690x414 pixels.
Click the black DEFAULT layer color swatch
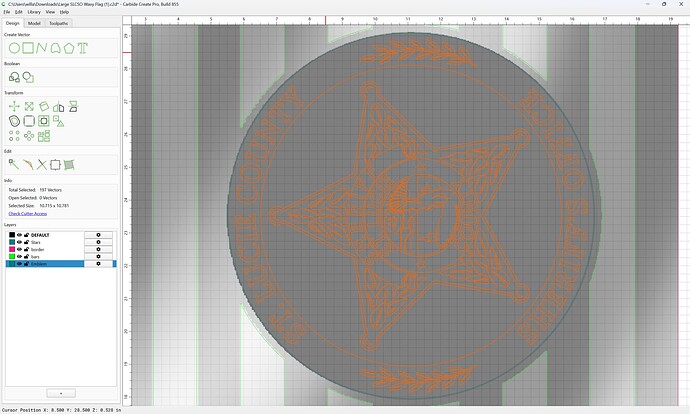[x=12, y=235]
